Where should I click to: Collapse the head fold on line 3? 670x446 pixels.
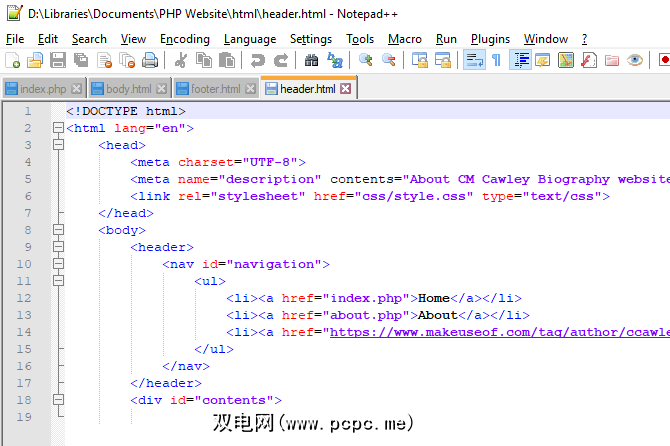(59, 145)
